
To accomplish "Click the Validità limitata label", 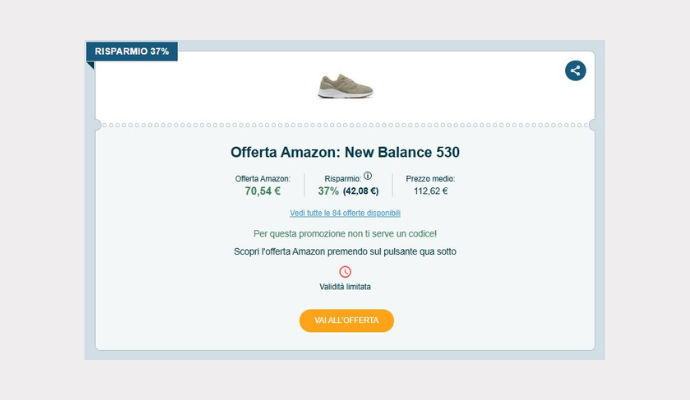I will [x=345, y=287].
